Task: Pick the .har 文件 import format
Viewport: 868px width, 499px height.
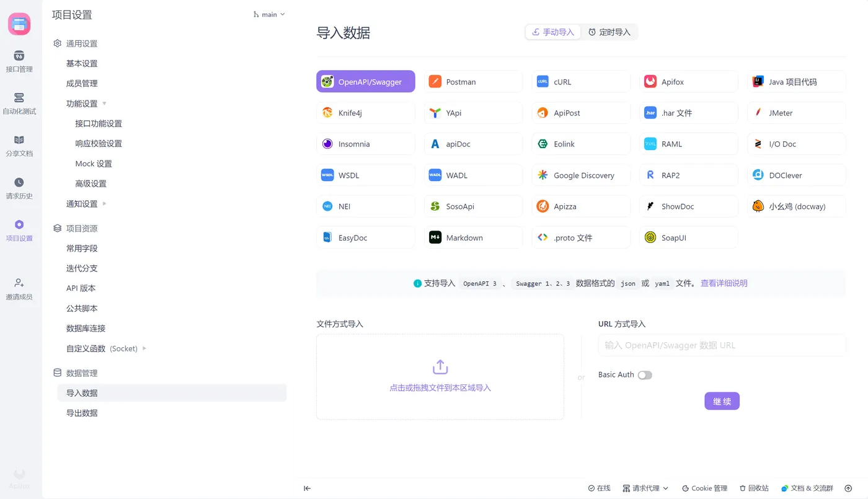Action: [x=689, y=113]
